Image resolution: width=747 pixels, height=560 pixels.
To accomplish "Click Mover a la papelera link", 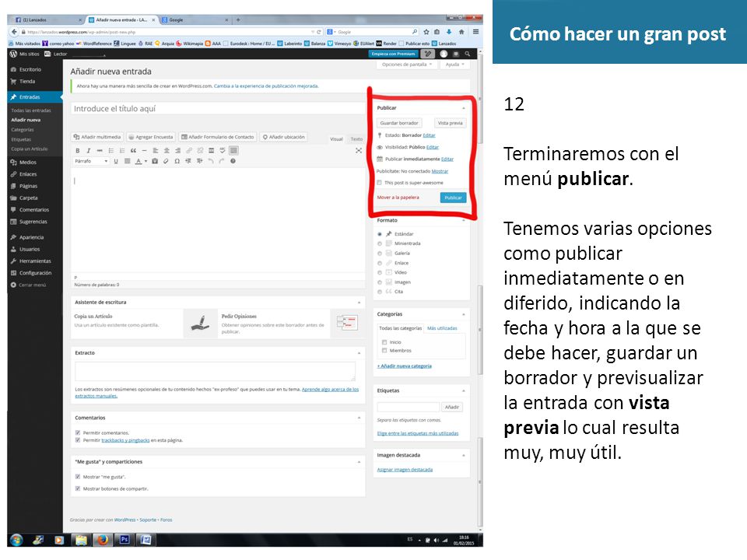I will click(398, 198).
